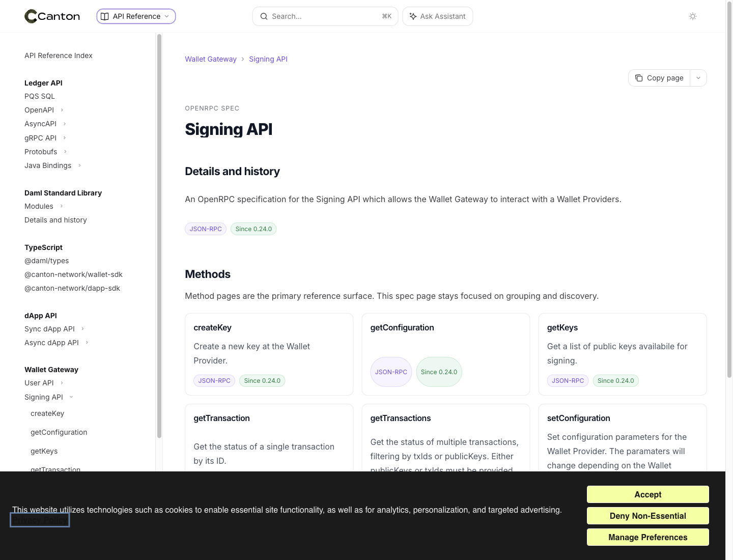Open the Privacy Policy link
733x560 pixels.
(40, 520)
